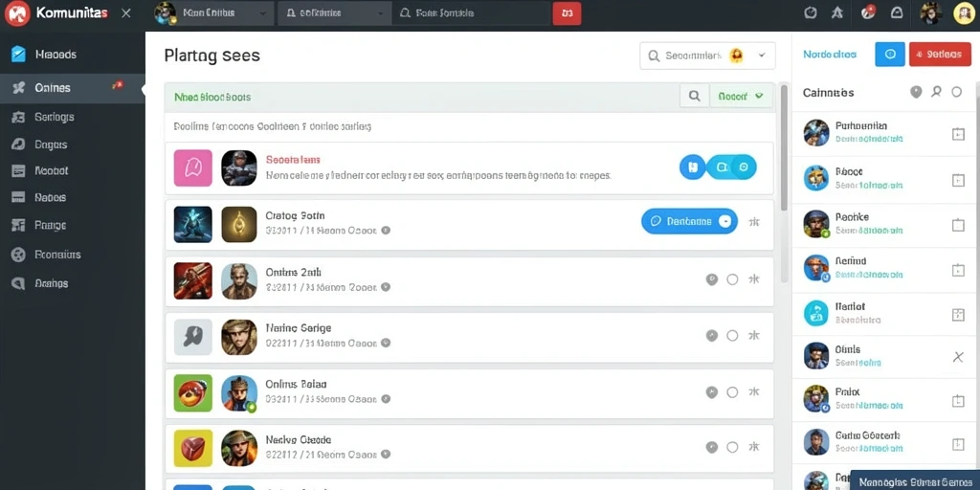This screenshot has width=980, height=490.
Task: Open the bell notifications icon in header
Action: coord(897,12)
